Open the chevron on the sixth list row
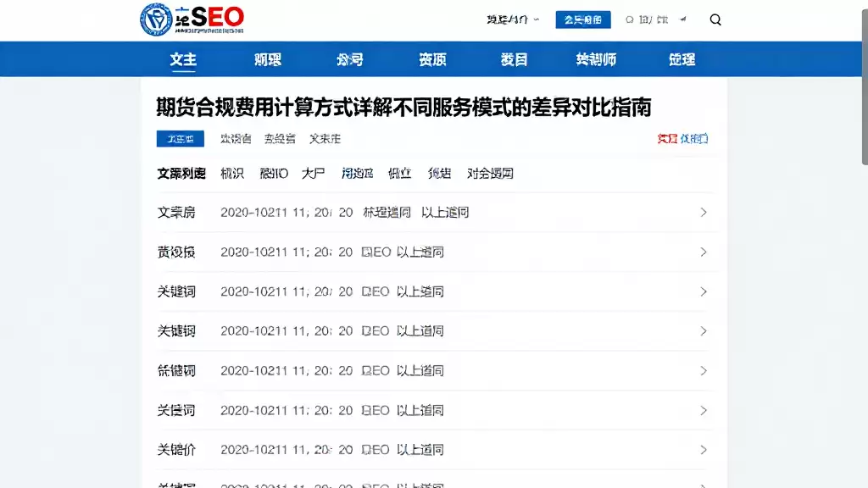 [x=704, y=411]
